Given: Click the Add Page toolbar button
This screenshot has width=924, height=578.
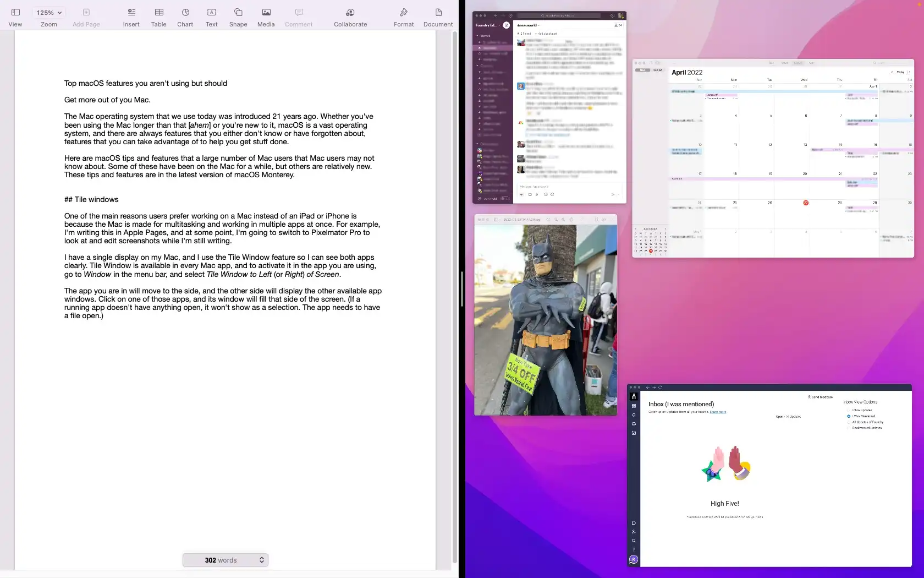Looking at the screenshot, I should [86, 17].
